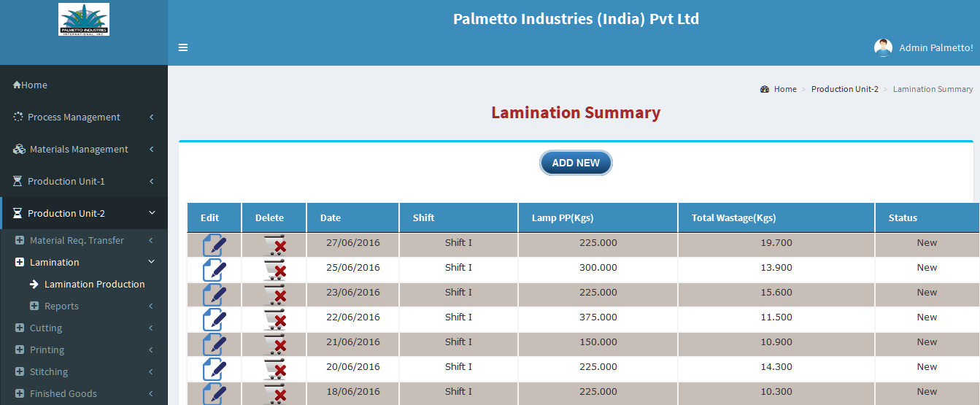Click the 15.600 wastage value
Screen dimensions: 980x405
[x=776, y=292]
